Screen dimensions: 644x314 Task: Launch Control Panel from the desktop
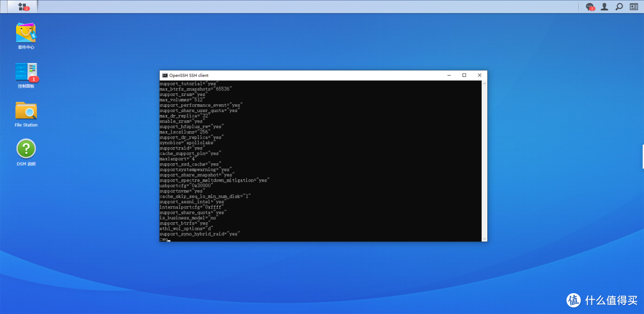pyautogui.click(x=26, y=73)
